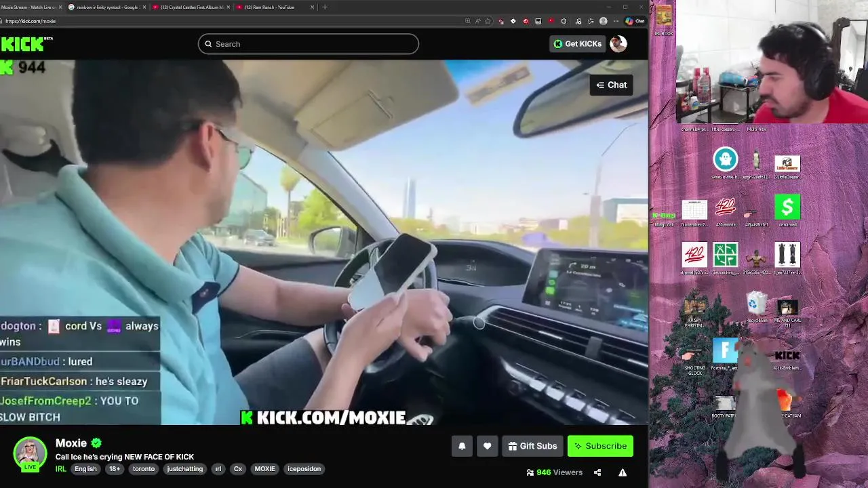Select the 18+ tag
The height and width of the screenshot is (488, 868).
tap(115, 469)
